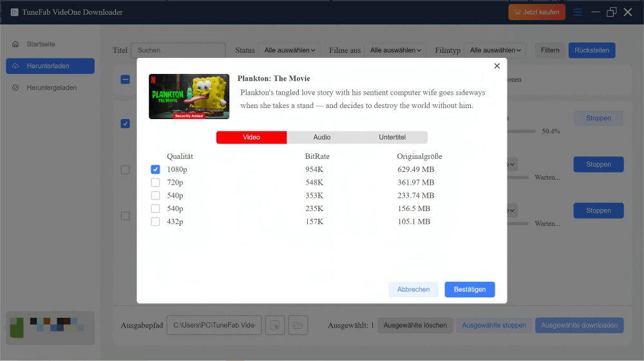Click Ausgewählte löschen button
644x361 pixels.
[x=415, y=326]
